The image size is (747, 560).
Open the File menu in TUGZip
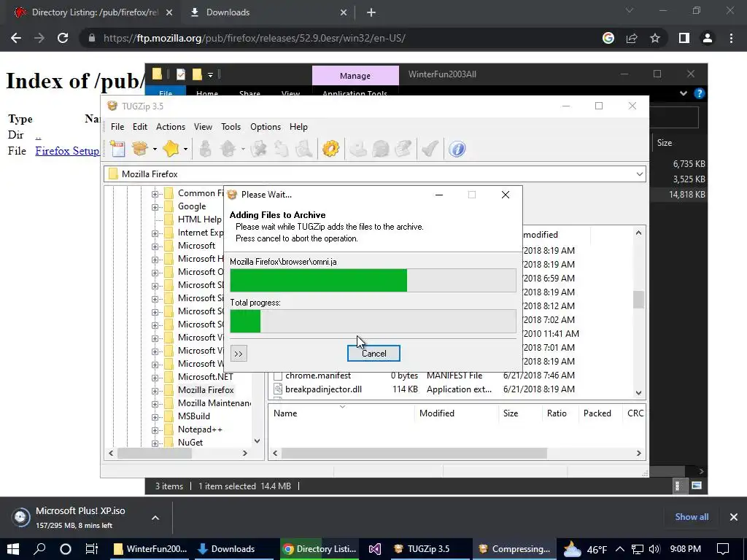117,127
